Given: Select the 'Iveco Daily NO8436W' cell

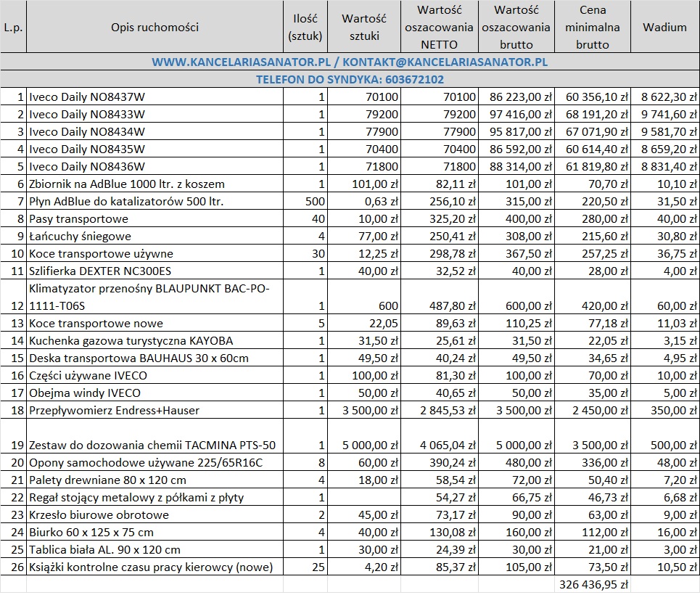Looking at the screenshot, I should click(155, 166).
